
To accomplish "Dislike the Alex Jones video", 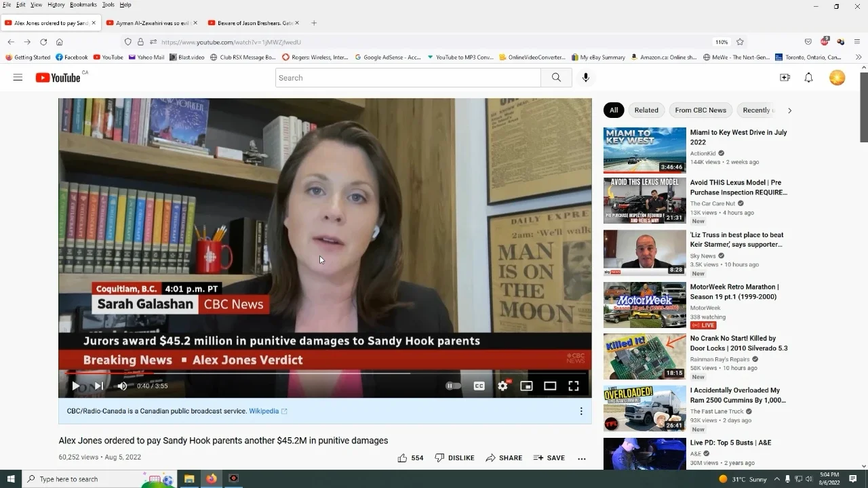I will pos(454,458).
